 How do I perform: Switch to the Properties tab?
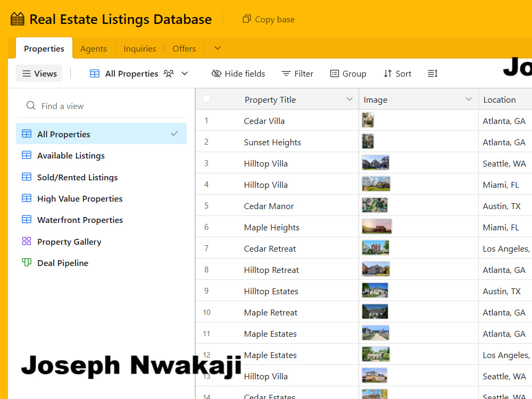(44, 48)
